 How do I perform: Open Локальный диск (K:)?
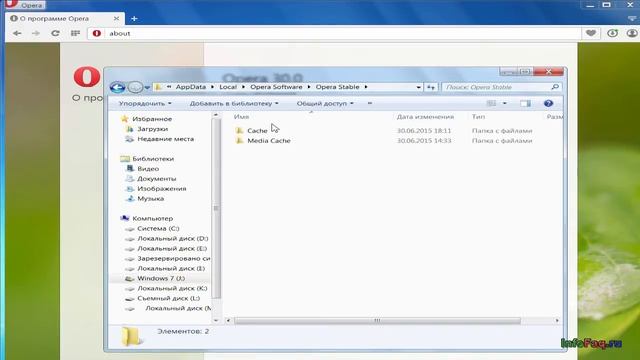172,288
